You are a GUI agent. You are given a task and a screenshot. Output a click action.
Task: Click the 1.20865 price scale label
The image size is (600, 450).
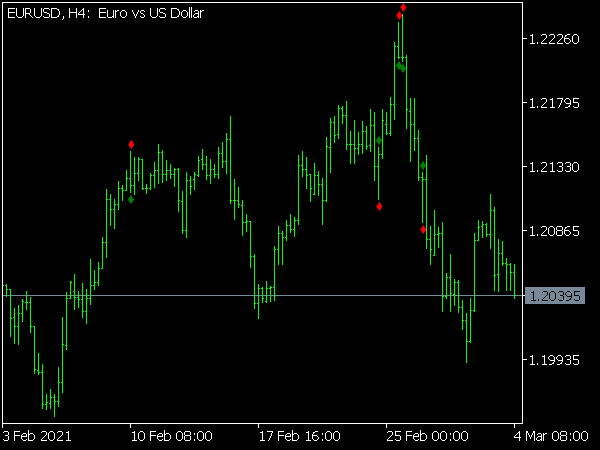pyautogui.click(x=554, y=231)
